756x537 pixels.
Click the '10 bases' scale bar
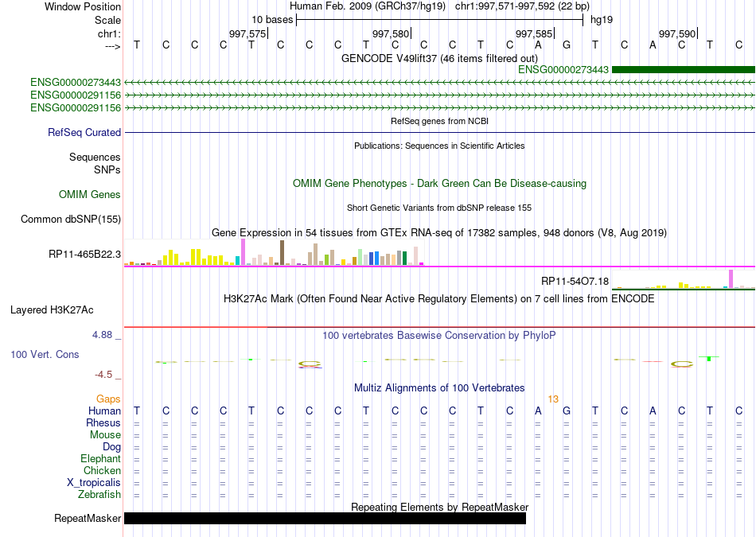(440, 20)
